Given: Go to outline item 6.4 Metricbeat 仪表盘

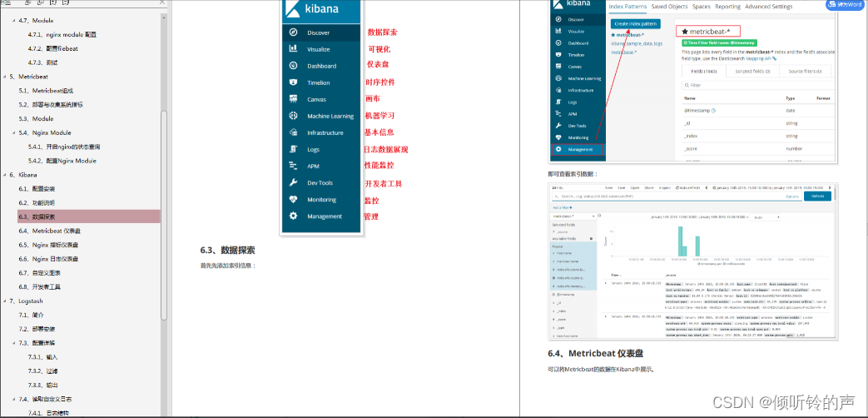Looking at the screenshot, I should [50, 231].
